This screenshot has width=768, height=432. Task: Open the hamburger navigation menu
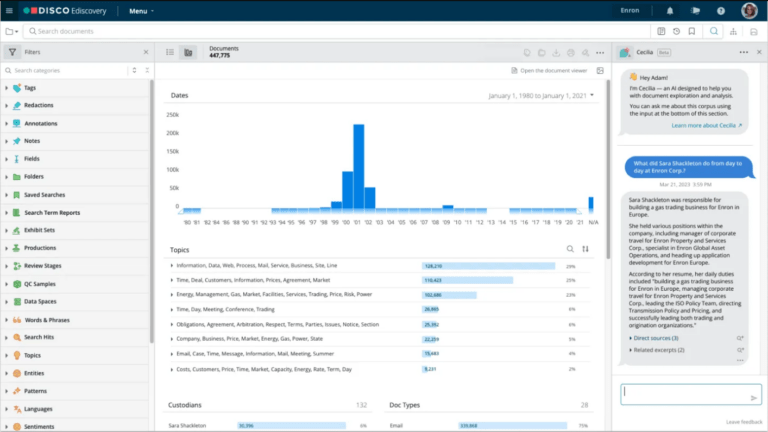click(9, 11)
